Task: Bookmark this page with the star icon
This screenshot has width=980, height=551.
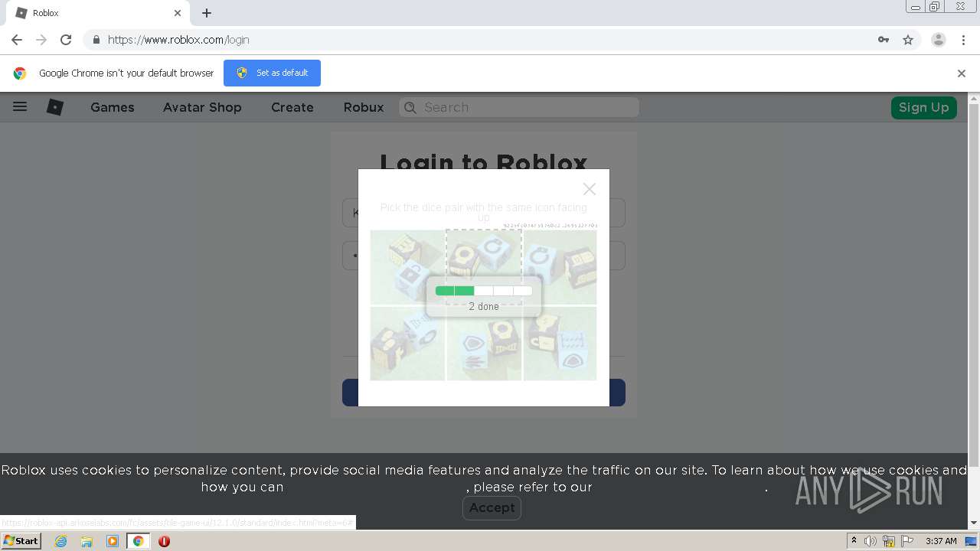Action: pyautogui.click(x=908, y=40)
